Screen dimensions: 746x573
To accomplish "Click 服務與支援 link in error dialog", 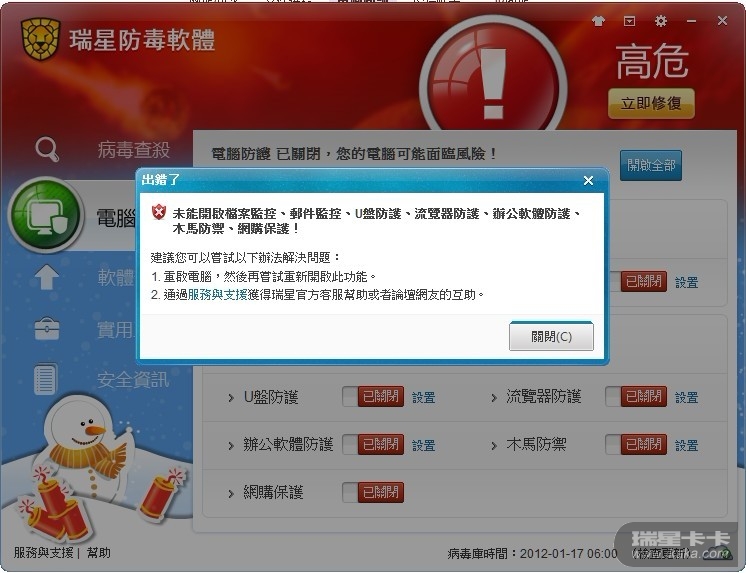I will coord(217,295).
